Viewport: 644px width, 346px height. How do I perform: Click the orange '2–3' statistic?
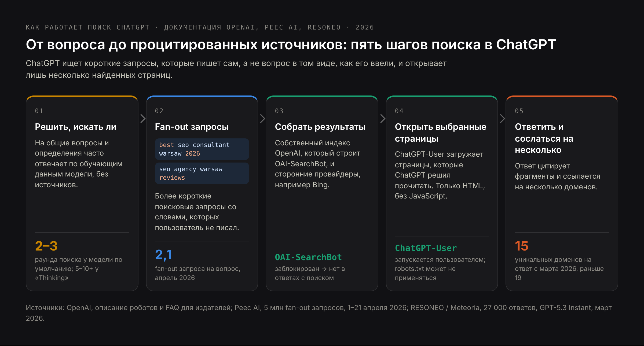point(46,246)
